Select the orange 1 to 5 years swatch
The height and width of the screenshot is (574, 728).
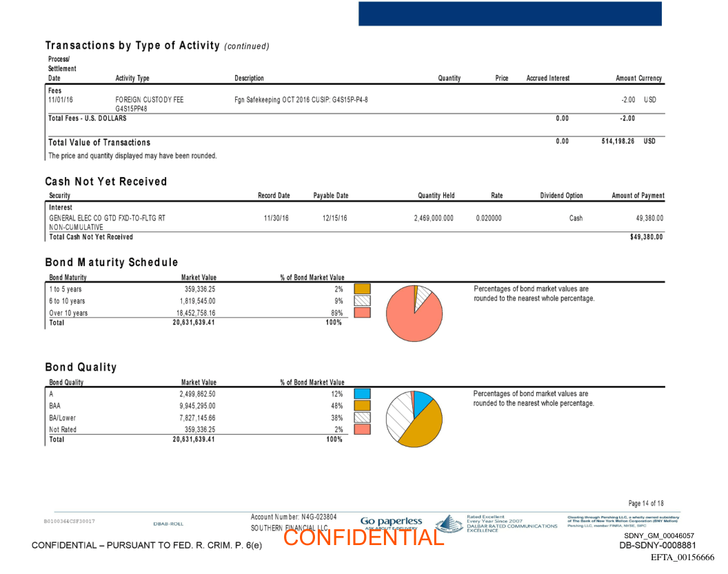pos(362,289)
